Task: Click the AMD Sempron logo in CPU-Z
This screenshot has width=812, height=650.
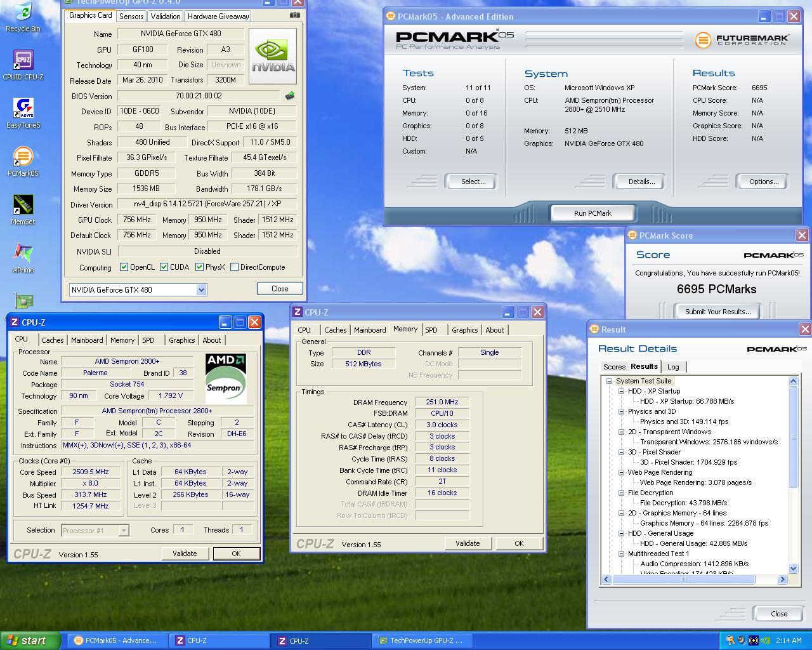Action: point(226,378)
